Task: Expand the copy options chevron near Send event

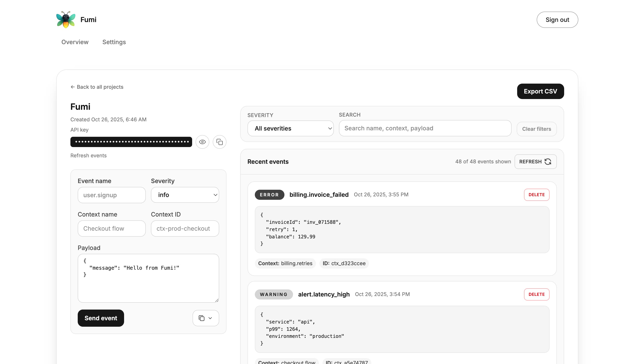Action: pyautogui.click(x=210, y=318)
